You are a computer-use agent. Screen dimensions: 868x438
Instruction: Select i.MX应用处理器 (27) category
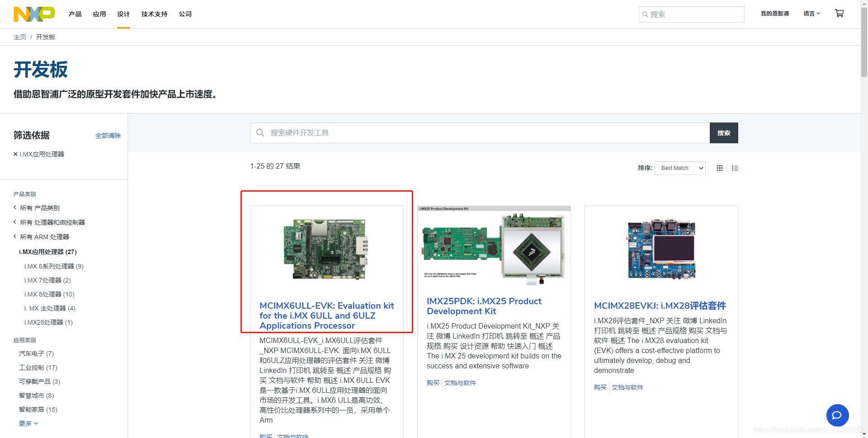pyautogui.click(x=48, y=252)
